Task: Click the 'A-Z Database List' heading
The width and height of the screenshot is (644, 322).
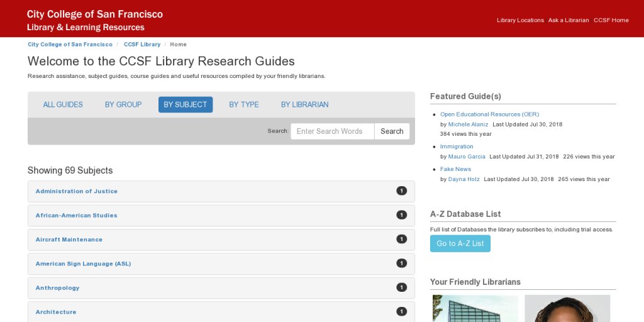Action: tap(465, 214)
